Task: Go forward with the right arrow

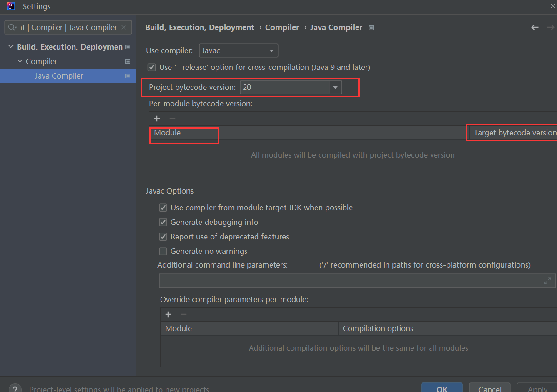Action: pyautogui.click(x=551, y=27)
